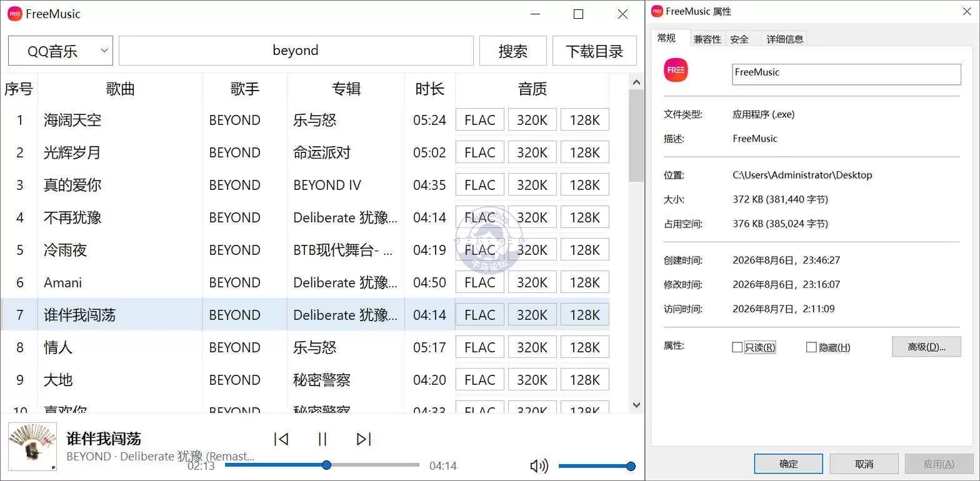Download 大地 in 320K quality
980x481 pixels.
(532, 380)
